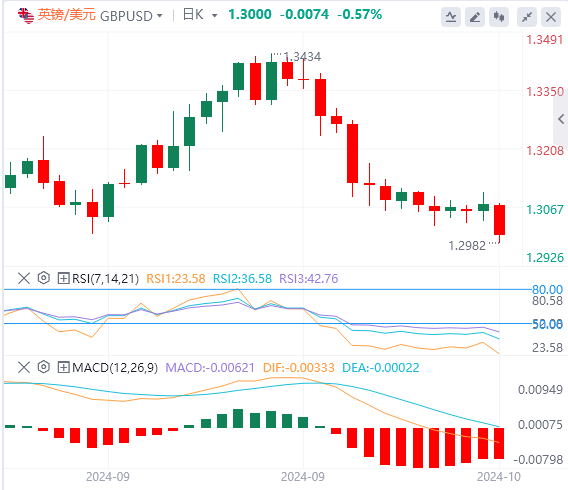568x490 pixels.
Task: Click MACD:-0.00621 value
Action: point(210,368)
